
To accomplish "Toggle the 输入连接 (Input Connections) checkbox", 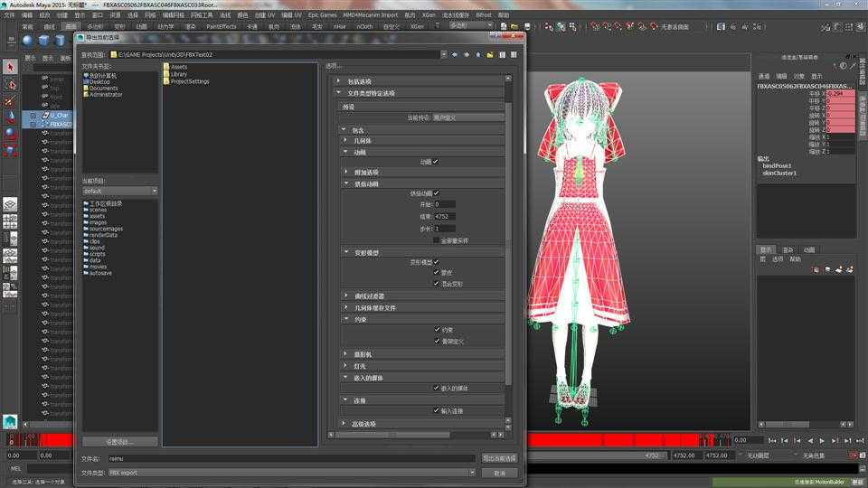I will (436, 411).
